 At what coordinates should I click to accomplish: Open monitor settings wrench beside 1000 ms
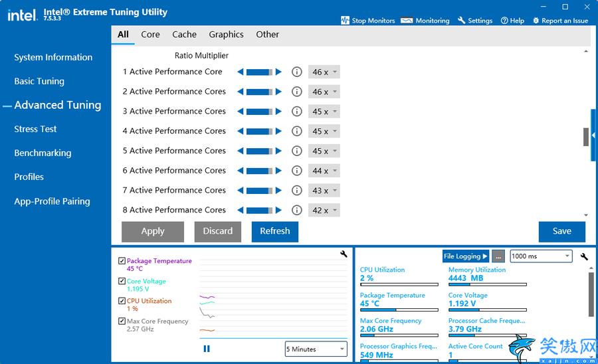coord(584,256)
